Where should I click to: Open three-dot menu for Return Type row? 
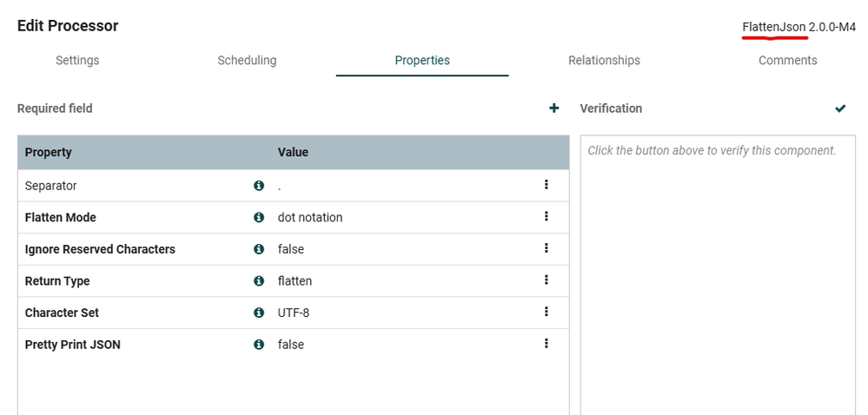(547, 280)
